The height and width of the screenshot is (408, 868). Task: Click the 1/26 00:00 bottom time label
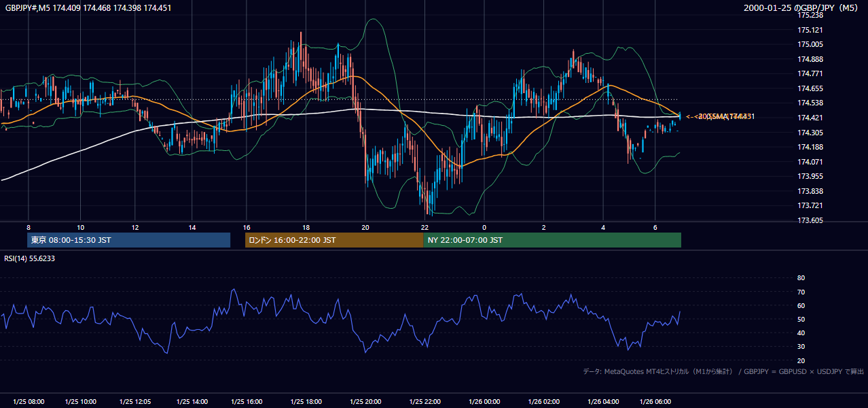click(484, 402)
